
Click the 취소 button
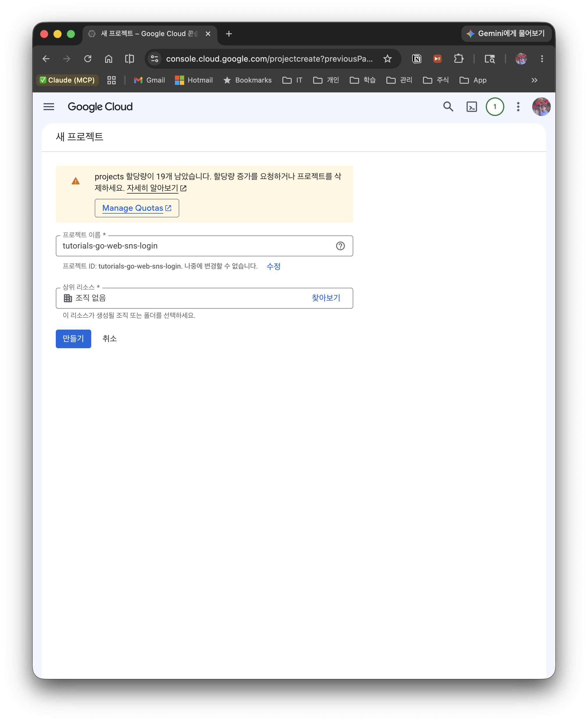(x=110, y=339)
